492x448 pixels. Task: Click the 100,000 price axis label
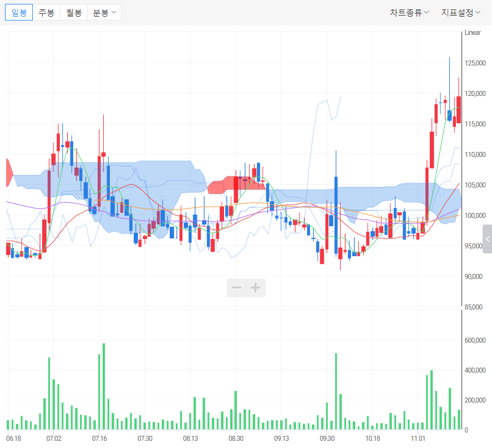[x=475, y=216]
